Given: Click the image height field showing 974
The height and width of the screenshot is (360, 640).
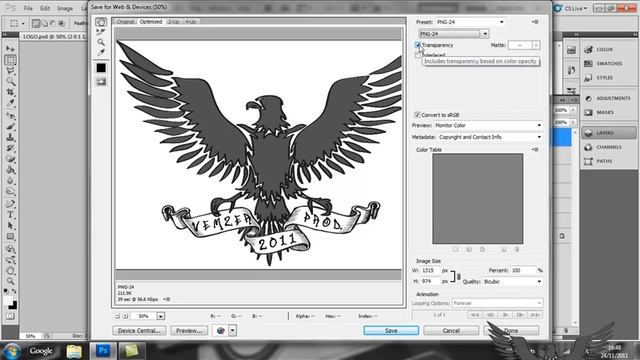Looking at the screenshot, I should pyautogui.click(x=430, y=282).
